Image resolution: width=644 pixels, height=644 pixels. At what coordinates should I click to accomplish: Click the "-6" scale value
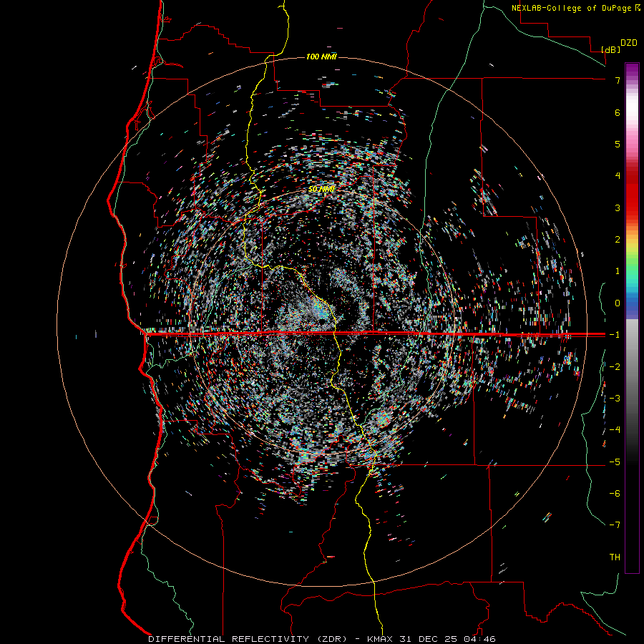pos(615,494)
